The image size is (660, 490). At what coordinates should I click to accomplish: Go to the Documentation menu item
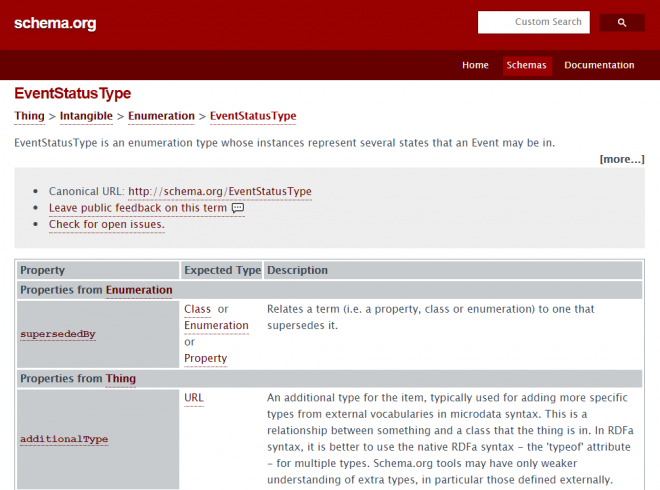tap(599, 65)
